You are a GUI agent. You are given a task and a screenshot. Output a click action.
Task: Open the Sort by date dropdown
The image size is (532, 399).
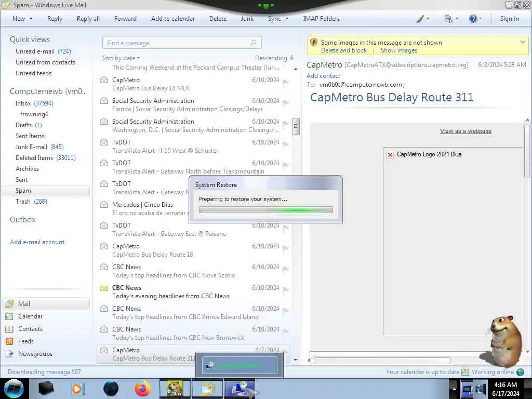tap(121, 58)
